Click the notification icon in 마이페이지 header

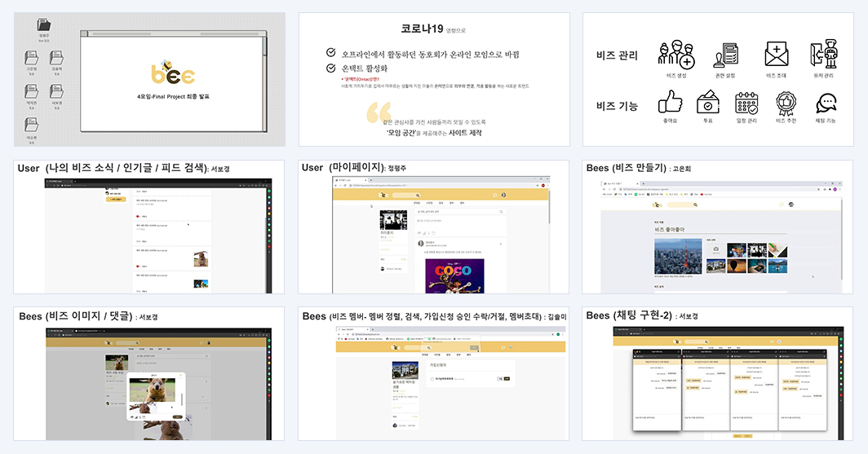coord(495,195)
